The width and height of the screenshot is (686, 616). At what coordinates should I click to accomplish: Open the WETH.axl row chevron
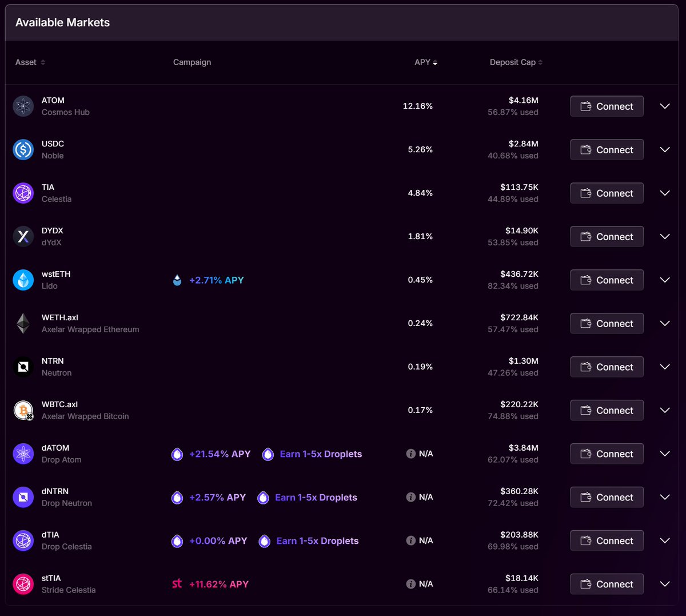(665, 324)
